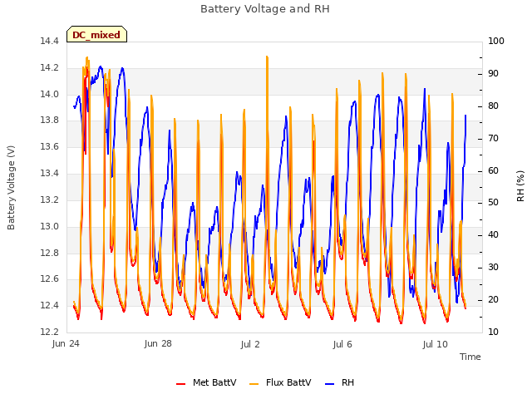Click the 13.4 voltage tick label
This screenshot has width=532, height=399.
(50, 173)
